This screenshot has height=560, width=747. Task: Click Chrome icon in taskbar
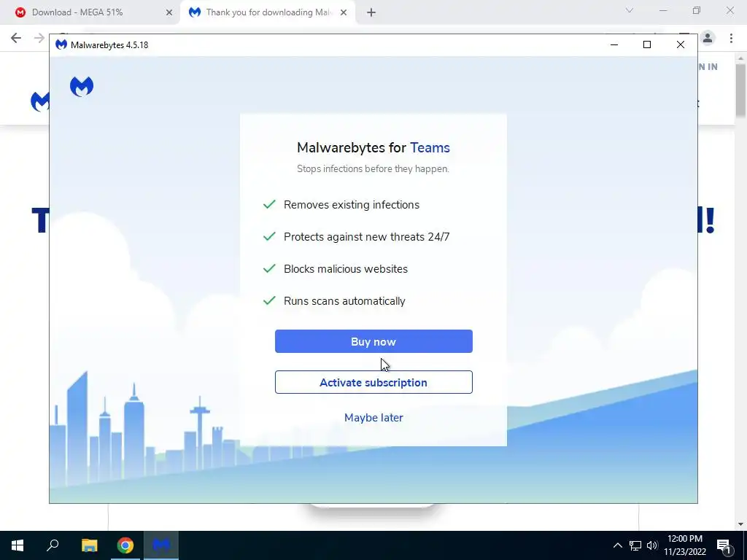125,545
